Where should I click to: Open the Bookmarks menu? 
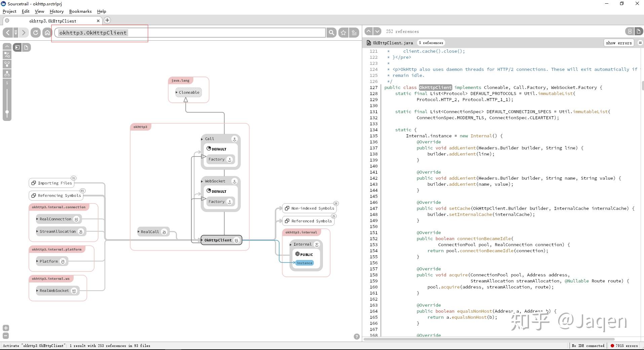coord(80,11)
